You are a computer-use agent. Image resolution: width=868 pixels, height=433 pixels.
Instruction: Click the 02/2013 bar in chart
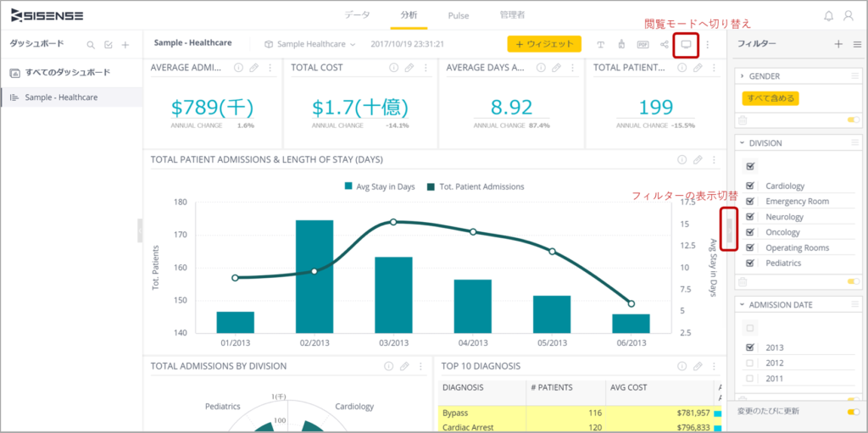click(x=314, y=277)
